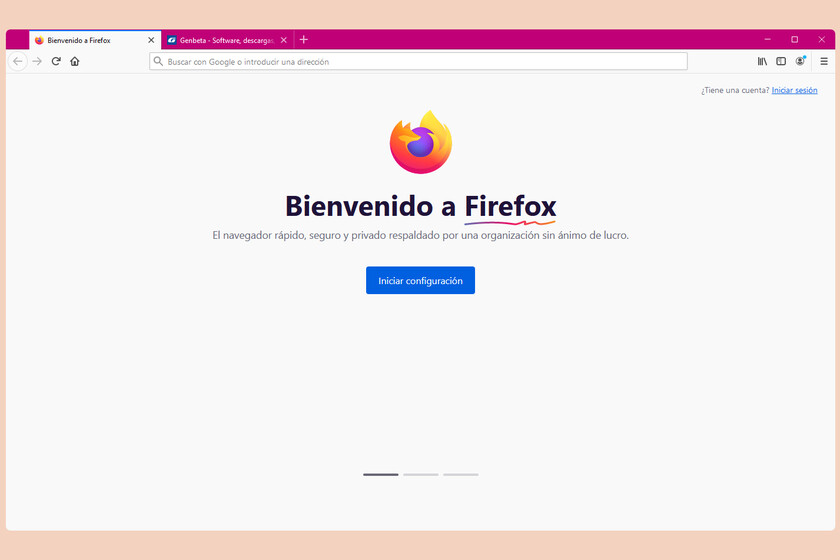Open a new tab with plus button
Image resolution: width=840 pixels, height=560 pixels.
[304, 40]
